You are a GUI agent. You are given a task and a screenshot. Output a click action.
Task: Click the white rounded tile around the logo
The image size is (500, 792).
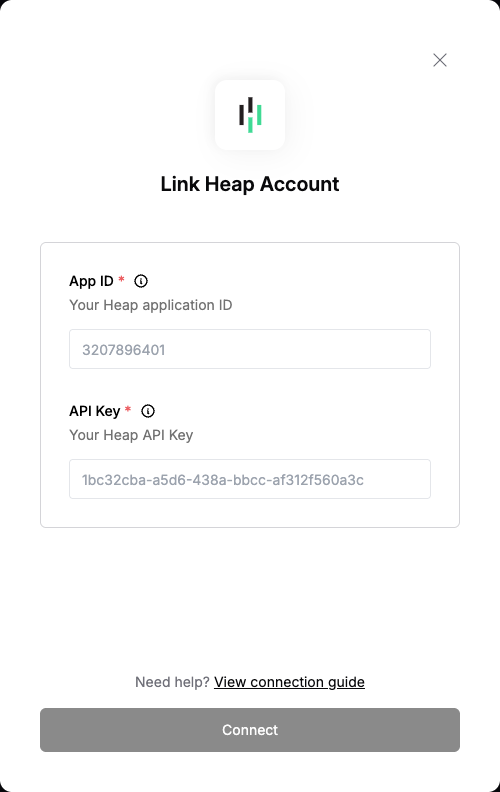click(x=250, y=115)
